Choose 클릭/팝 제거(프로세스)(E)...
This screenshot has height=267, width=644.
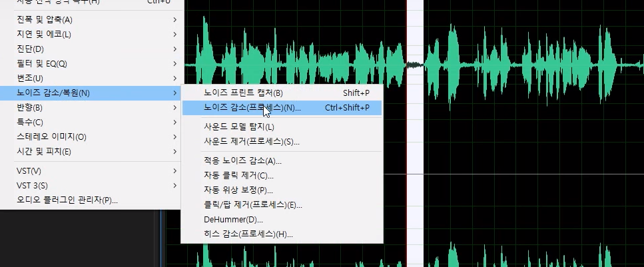click(x=282, y=205)
